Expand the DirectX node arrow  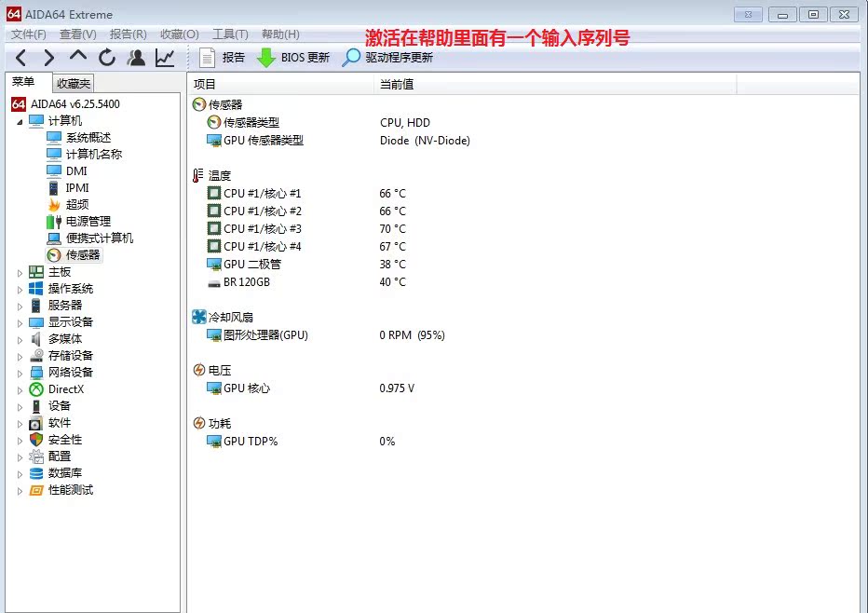tap(20, 389)
